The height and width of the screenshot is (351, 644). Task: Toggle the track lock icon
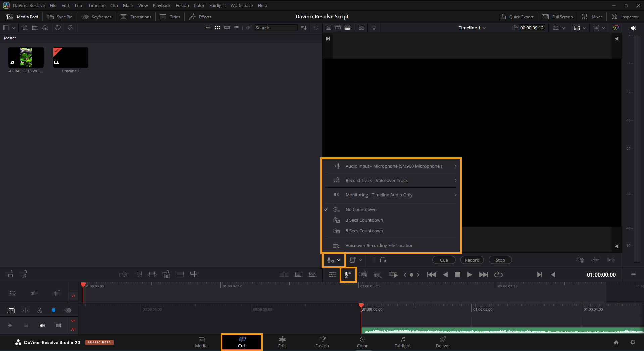click(x=26, y=325)
